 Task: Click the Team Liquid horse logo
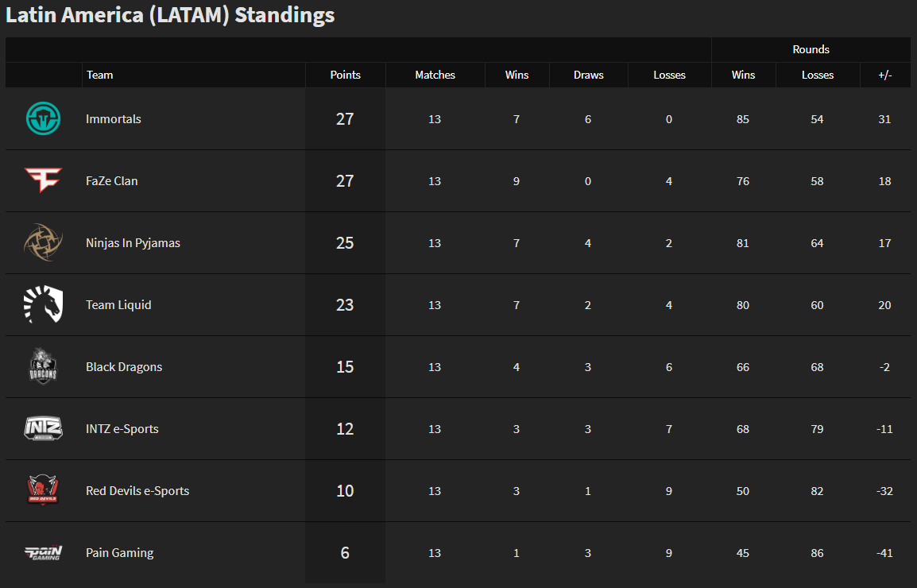click(43, 304)
